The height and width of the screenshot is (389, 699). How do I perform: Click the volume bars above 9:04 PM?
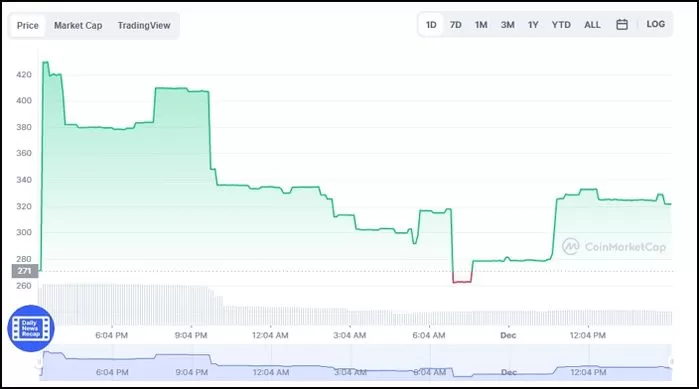point(191,304)
